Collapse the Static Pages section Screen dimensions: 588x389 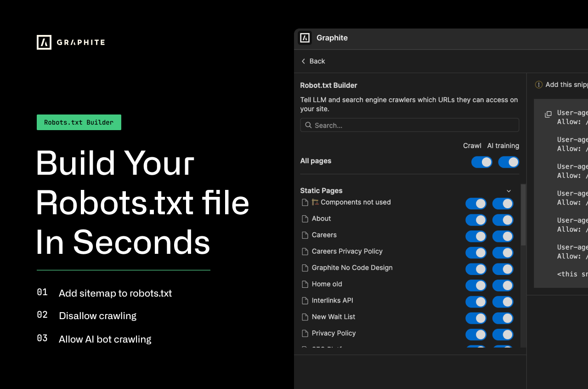[x=509, y=190]
